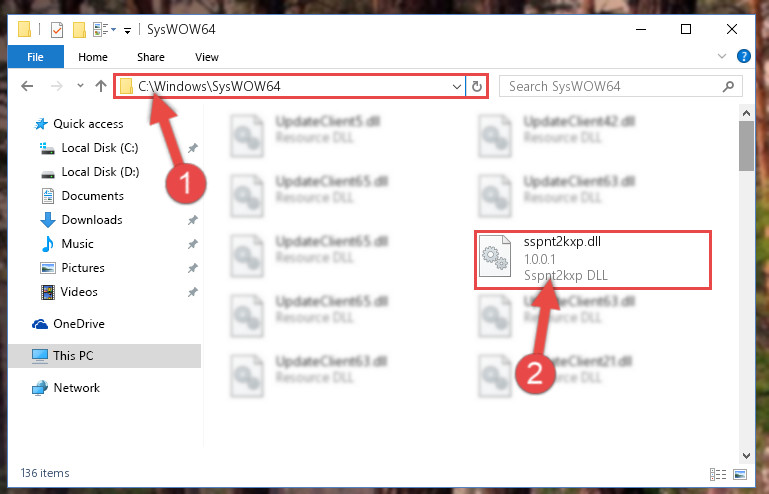769x494 pixels.
Task: Refresh the SysWOW64 folder view
Action: [x=476, y=87]
